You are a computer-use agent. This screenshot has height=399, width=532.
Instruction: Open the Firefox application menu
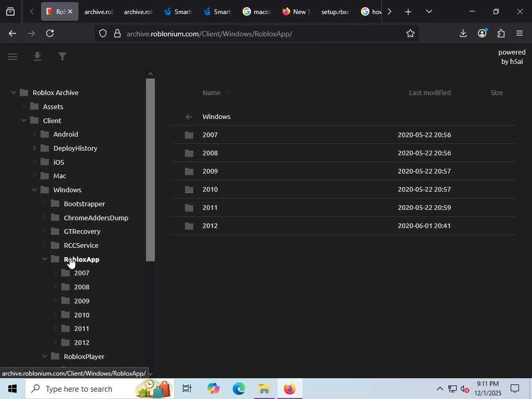[520, 33]
